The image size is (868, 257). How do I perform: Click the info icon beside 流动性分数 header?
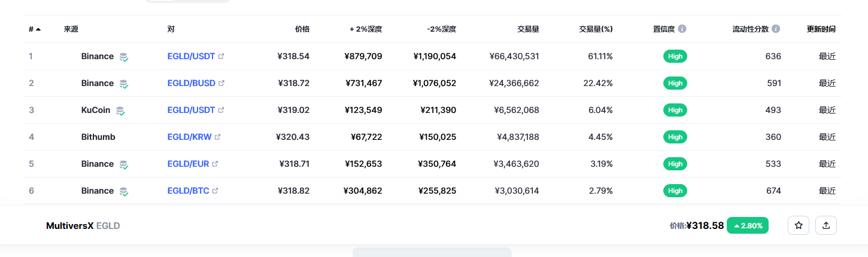[776, 29]
